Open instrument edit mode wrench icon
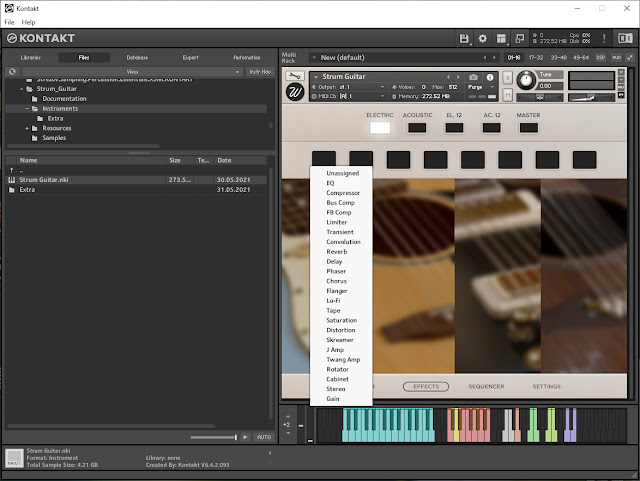 click(x=295, y=76)
